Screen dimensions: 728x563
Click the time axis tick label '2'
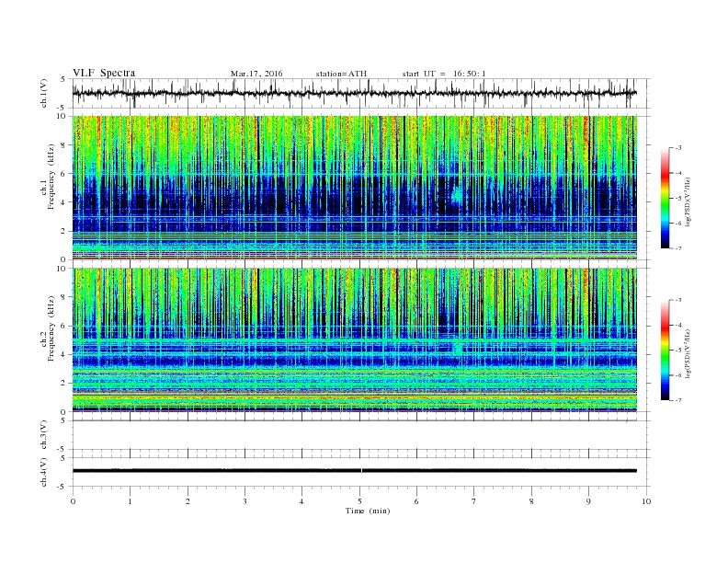coord(188,501)
